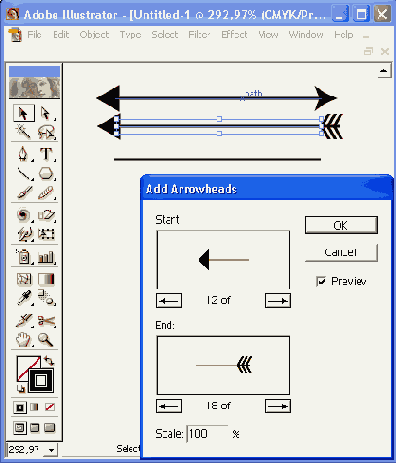Switch to Full Screen with Menu Bar
The width and height of the screenshot is (396, 463).
34,428
